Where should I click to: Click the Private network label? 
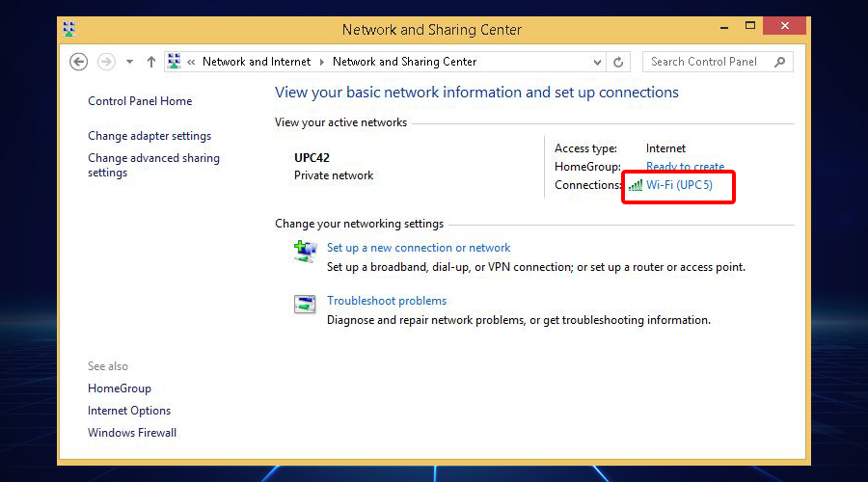click(334, 175)
